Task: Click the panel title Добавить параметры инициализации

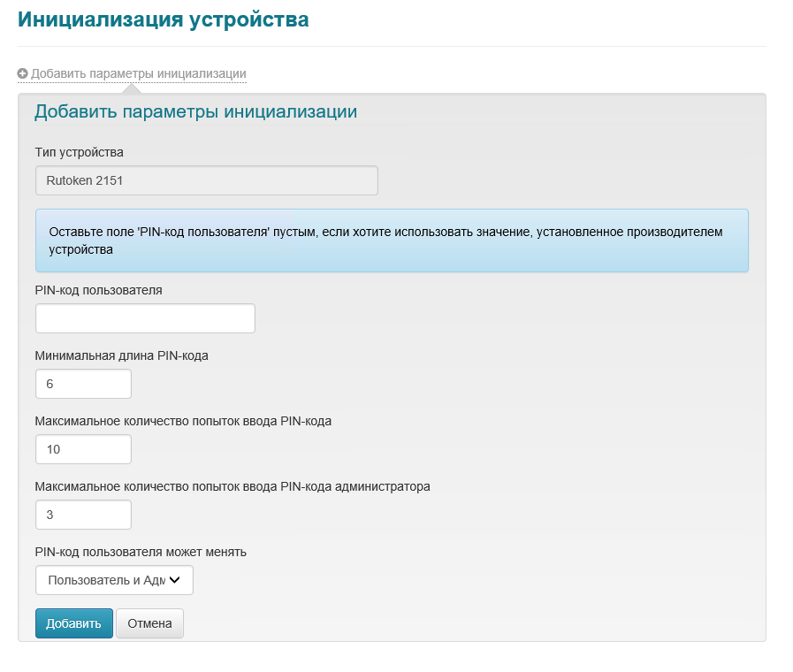Action: click(x=195, y=112)
